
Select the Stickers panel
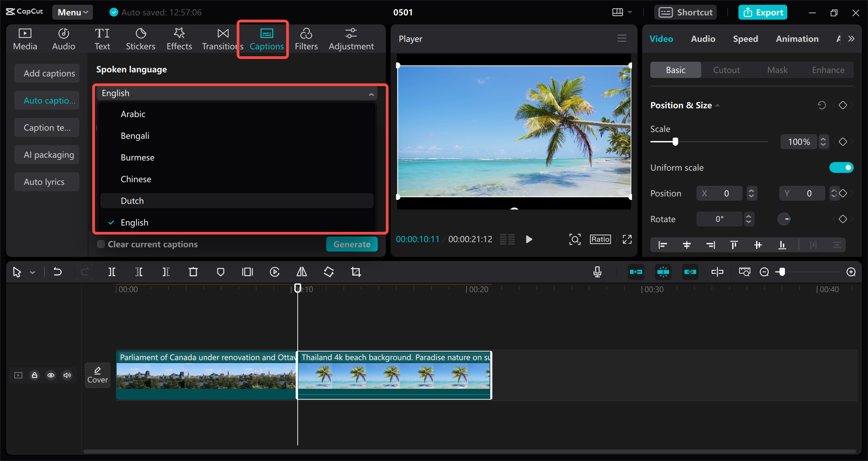click(140, 38)
